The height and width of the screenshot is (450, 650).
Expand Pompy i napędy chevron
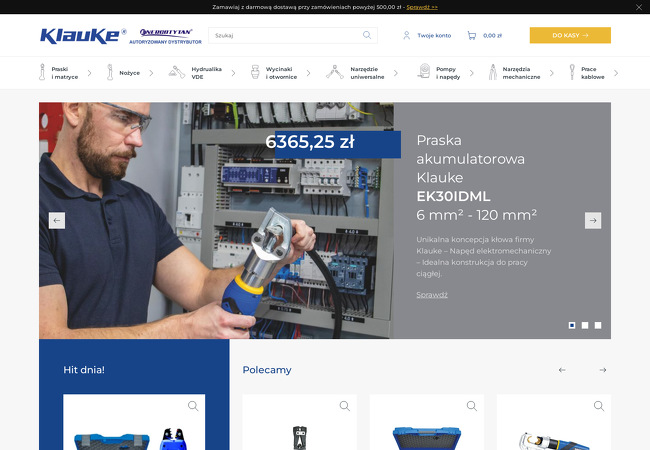point(471,73)
